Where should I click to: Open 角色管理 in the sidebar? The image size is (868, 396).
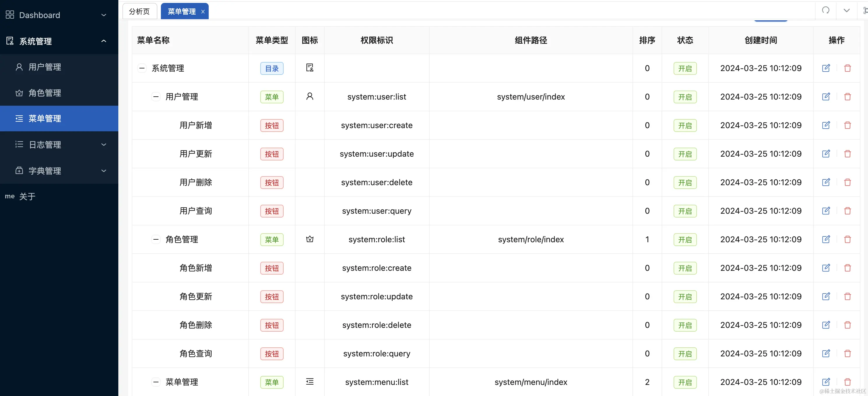[45, 93]
